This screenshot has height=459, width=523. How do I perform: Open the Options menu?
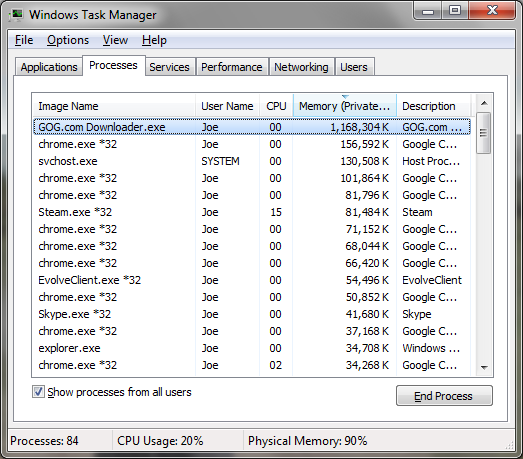pos(68,40)
